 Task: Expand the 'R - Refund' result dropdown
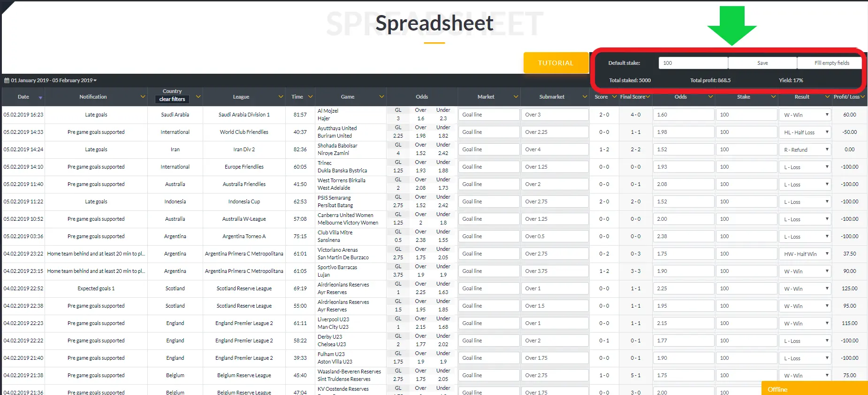click(805, 149)
